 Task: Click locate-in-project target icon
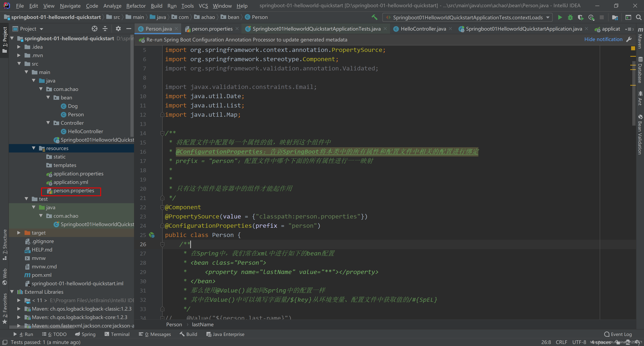pos(94,29)
